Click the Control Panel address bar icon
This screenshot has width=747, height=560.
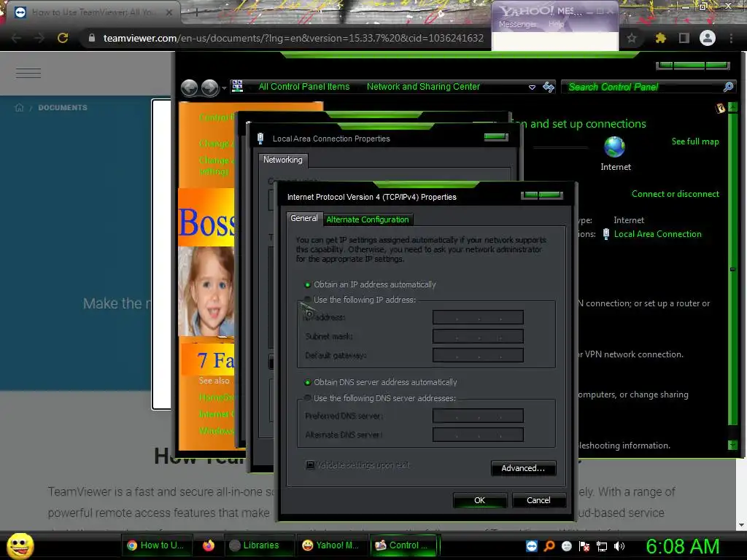pos(237,86)
